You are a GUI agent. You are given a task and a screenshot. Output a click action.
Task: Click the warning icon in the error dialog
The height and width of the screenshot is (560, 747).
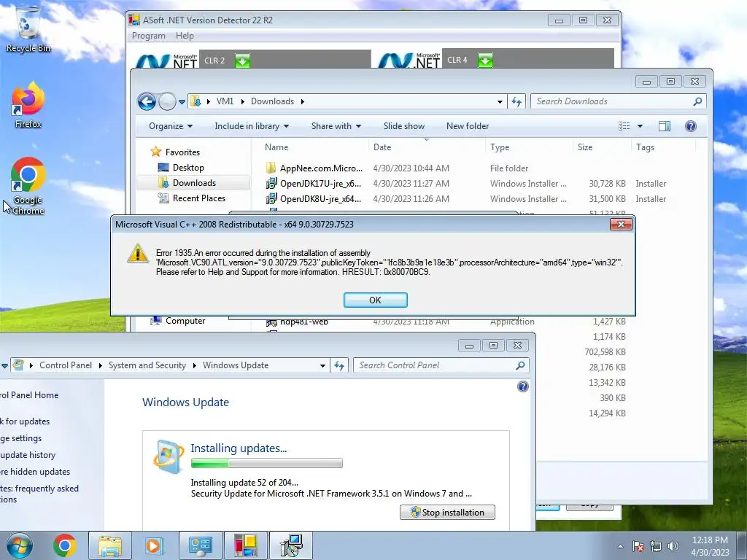(x=138, y=253)
